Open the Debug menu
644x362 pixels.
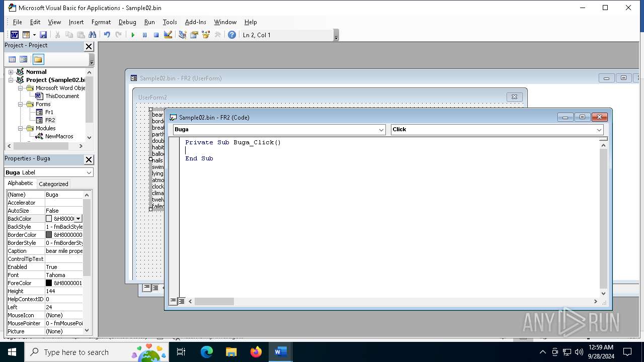[127, 22]
